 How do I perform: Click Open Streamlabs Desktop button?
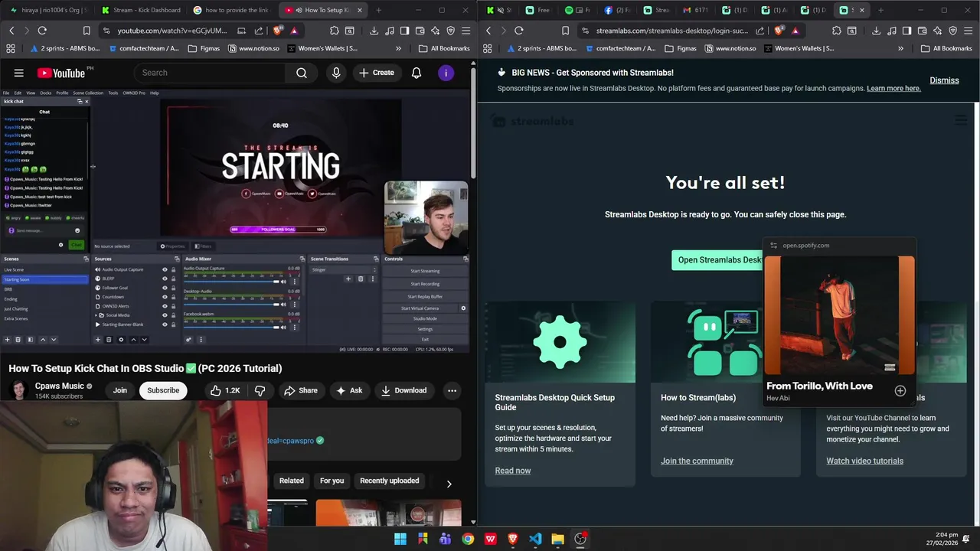tap(717, 259)
